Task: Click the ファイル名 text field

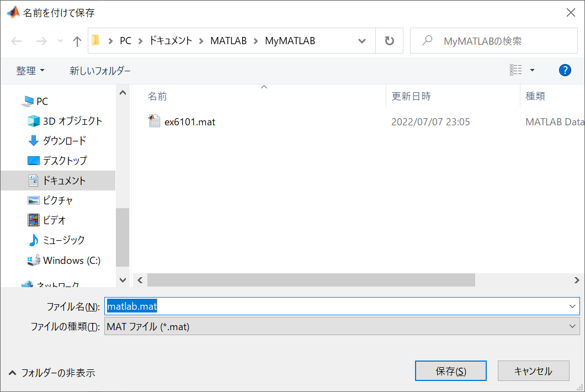Action: tap(336, 306)
